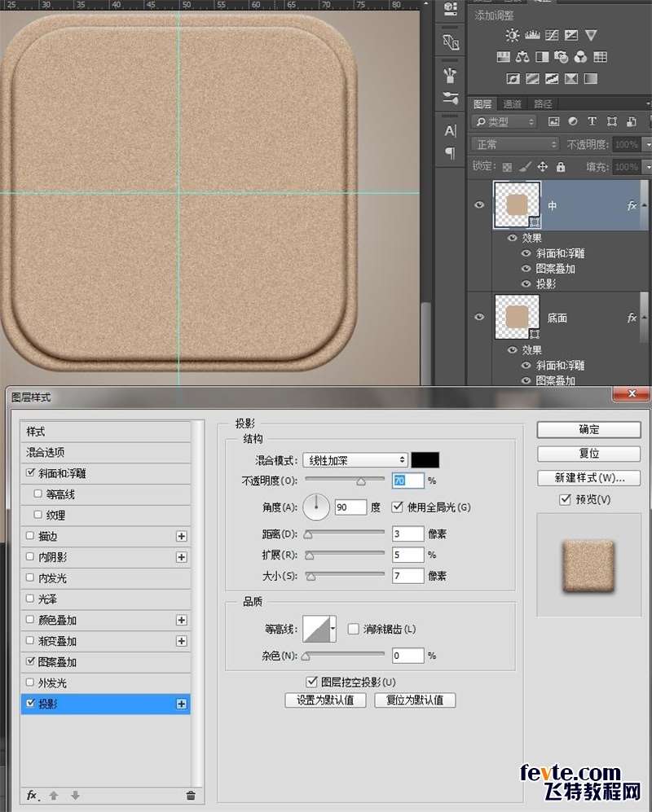Screen dimensions: 652x812
Task: Filter layers by type layers (T icon)
Action: (x=592, y=121)
